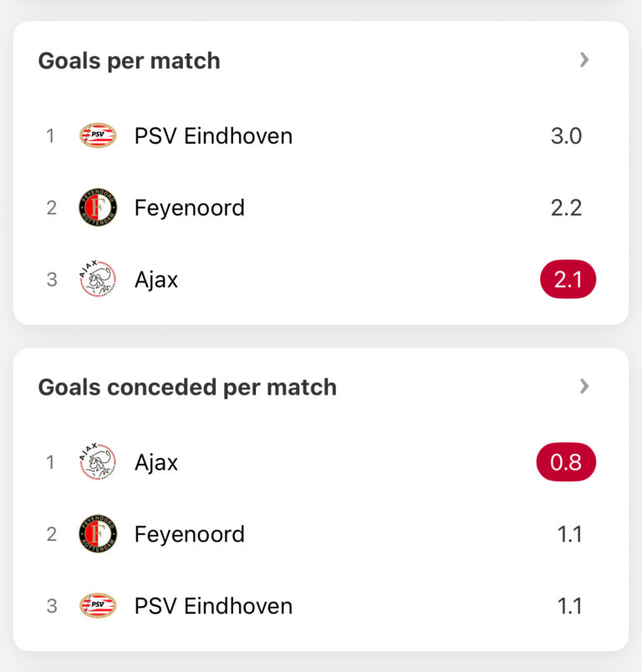This screenshot has height=672, width=642.
Task: Expand Goals per match chevron arrow
Action: tap(584, 60)
